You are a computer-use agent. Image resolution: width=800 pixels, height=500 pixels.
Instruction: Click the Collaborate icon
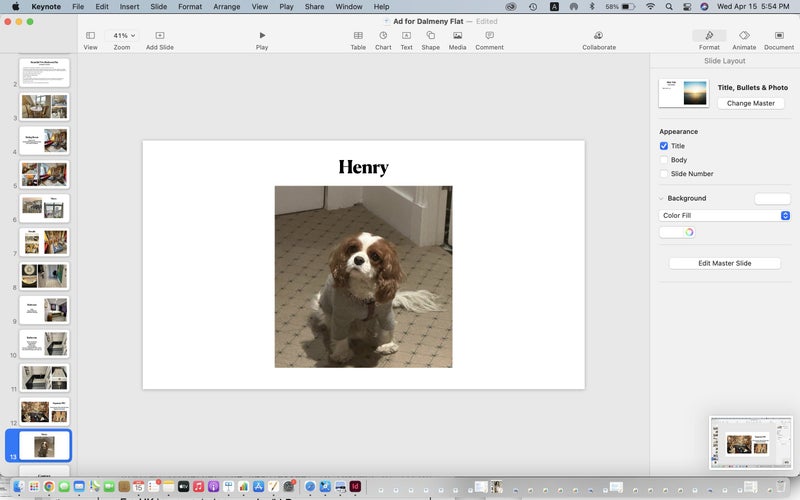[x=599, y=35]
